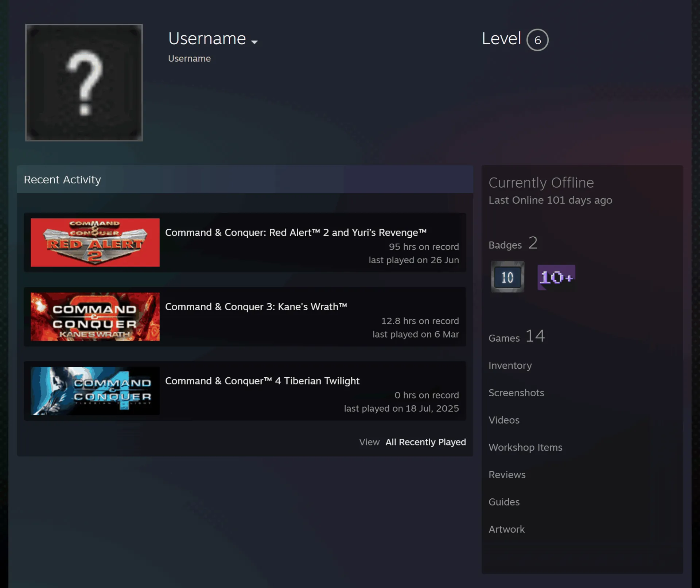The width and height of the screenshot is (700, 588).
Task: Open Command & Conquer 3: Kane's Wrath title
Action: pos(256,307)
